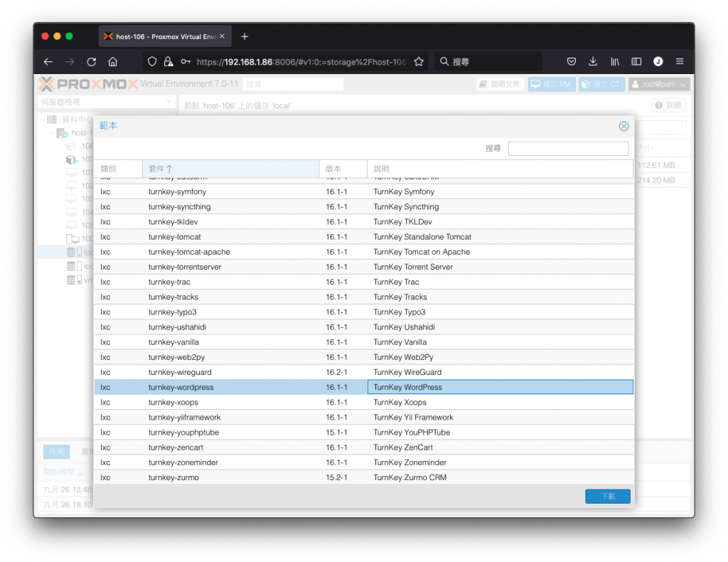Go to browser home icon
This screenshot has height=562, width=728.
pyautogui.click(x=113, y=62)
